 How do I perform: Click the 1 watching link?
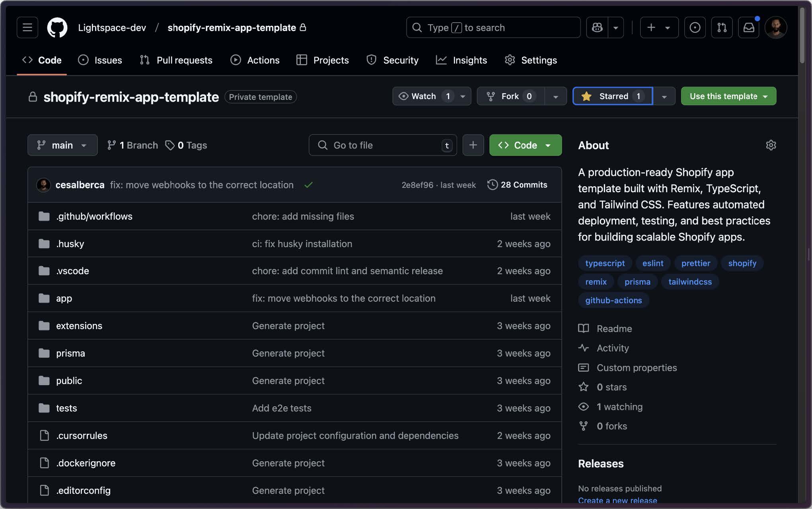(x=610, y=407)
